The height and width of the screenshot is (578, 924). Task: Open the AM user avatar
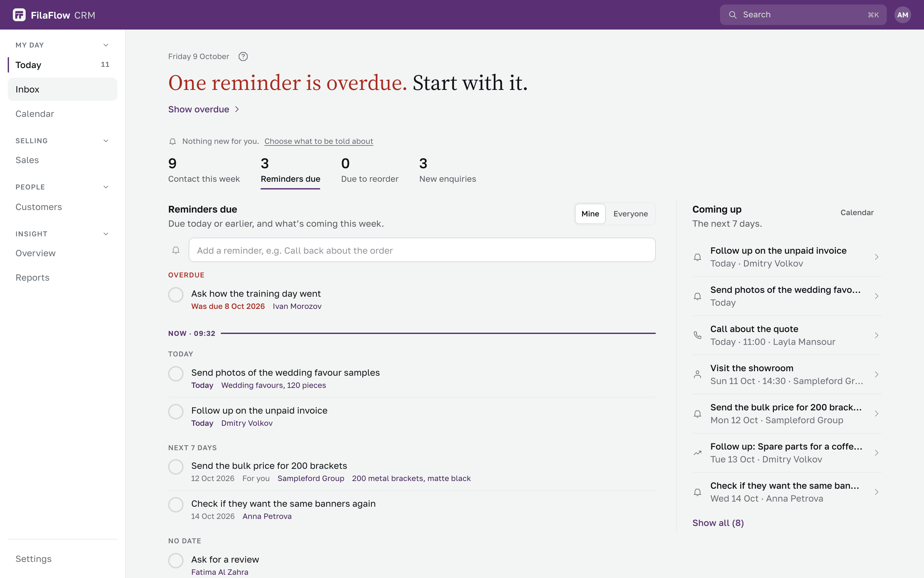point(902,15)
